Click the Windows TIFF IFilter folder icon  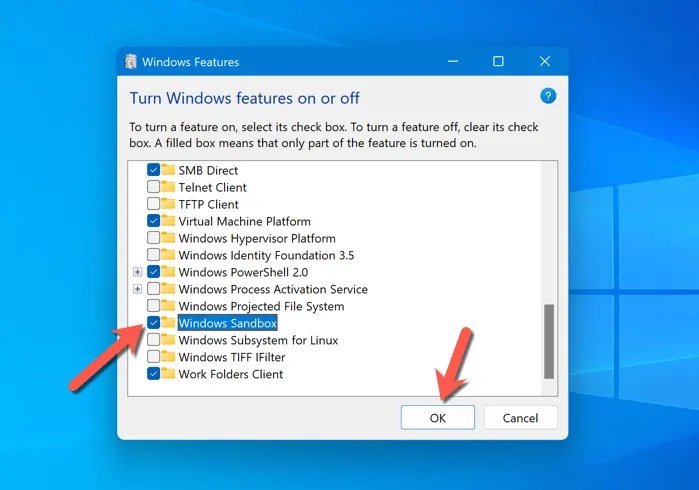(x=168, y=357)
